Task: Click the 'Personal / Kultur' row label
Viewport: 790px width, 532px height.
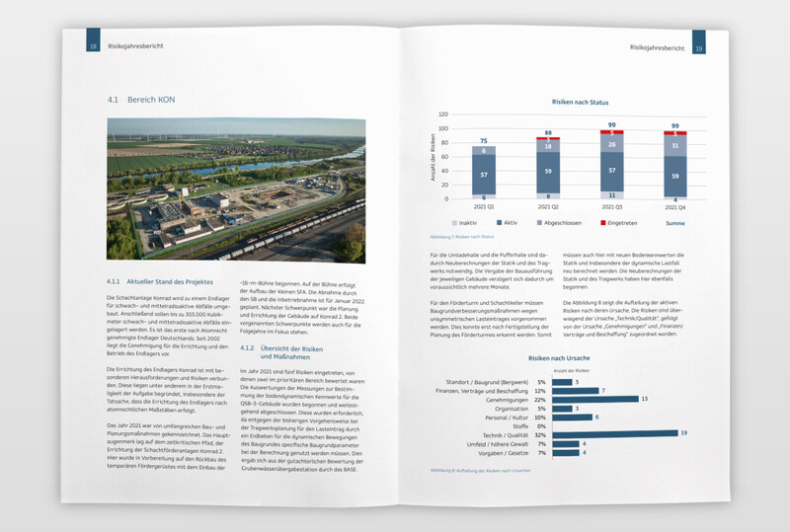Action: tap(507, 418)
